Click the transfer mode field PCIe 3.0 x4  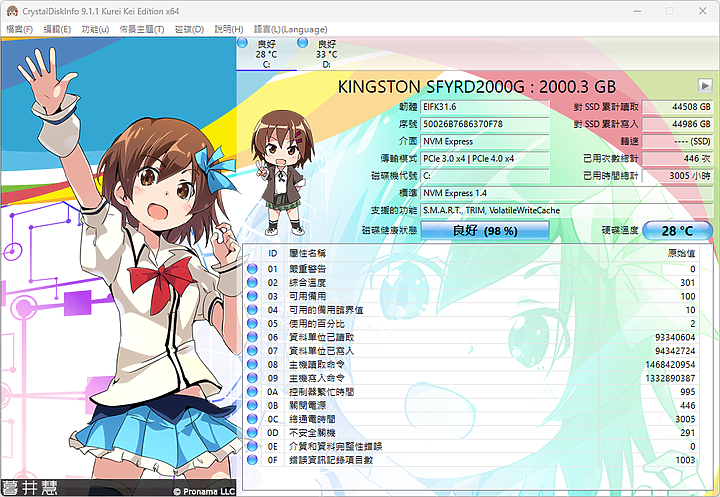point(485,158)
